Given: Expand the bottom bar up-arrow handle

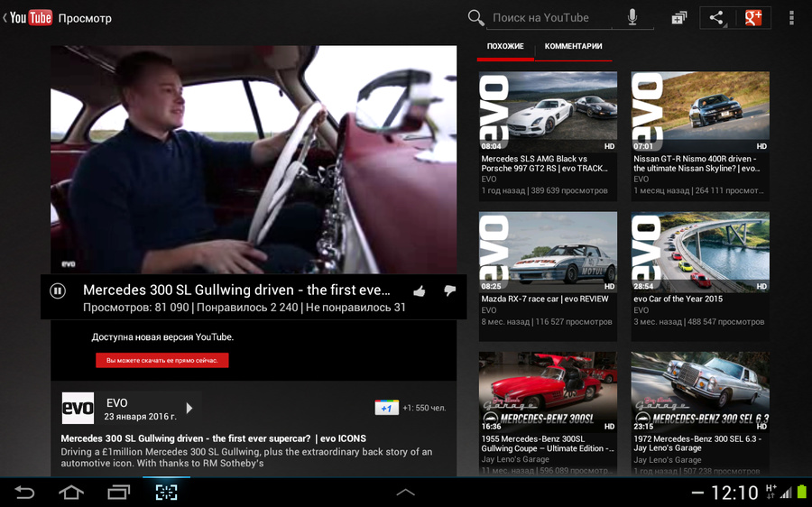Looking at the screenshot, I should point(405,493).
